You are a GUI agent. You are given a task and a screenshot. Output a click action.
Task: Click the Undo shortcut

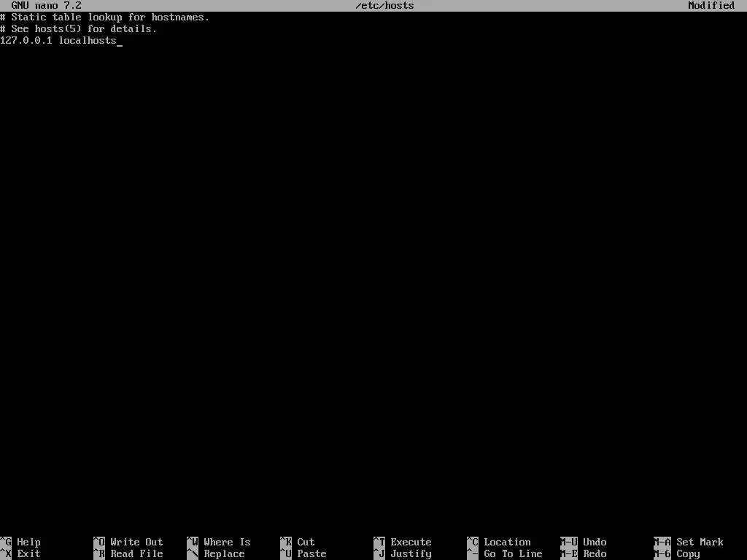point(584,542)
